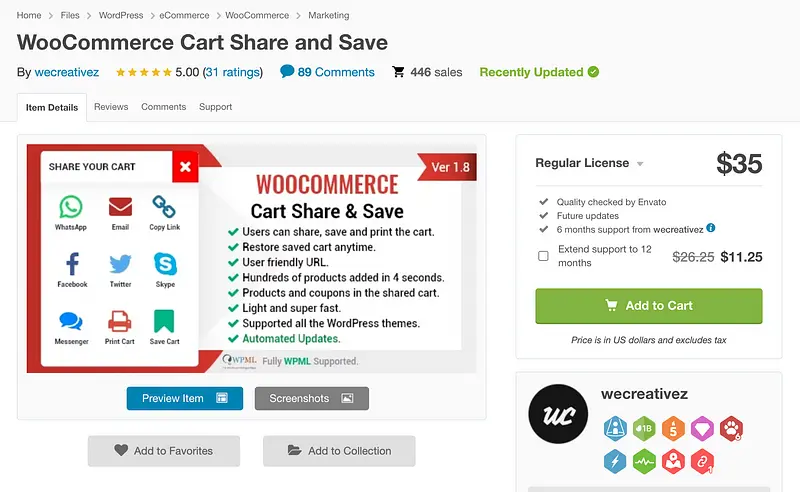Expand the Regular License dropdown
Image resolution: width=800 pixels, height=492 pixels.
(x=640, y=164)
